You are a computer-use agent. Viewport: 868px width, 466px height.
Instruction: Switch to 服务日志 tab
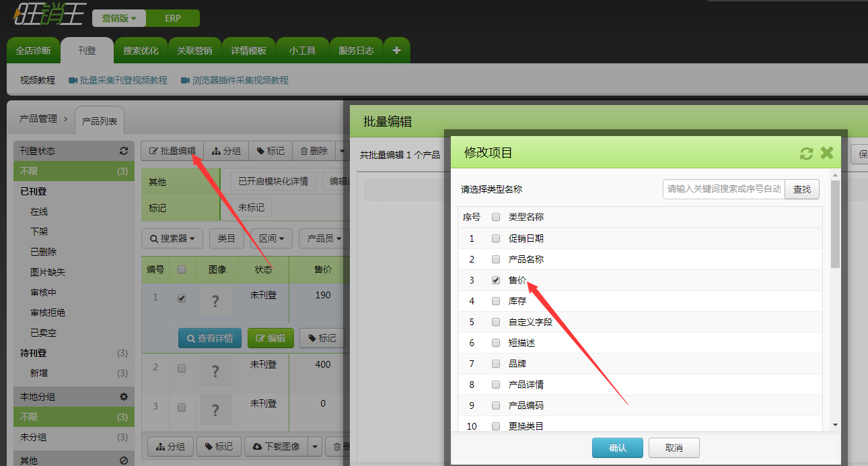(356, 51)
